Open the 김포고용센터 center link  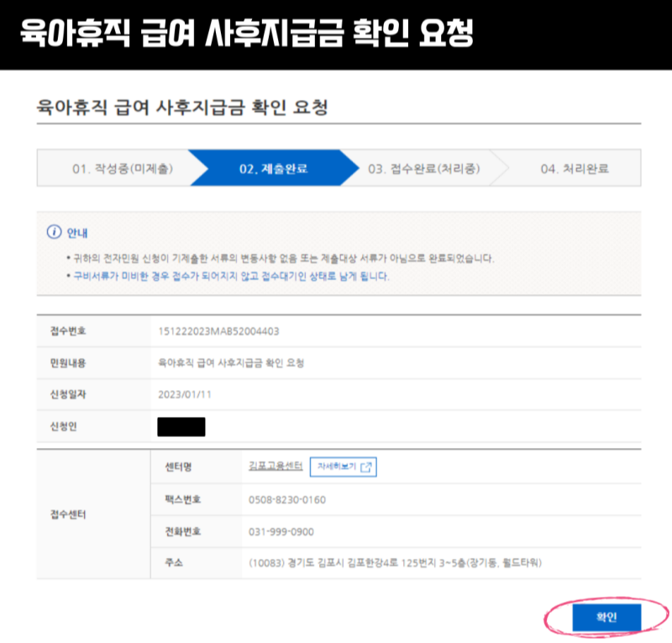coord(276,464)
